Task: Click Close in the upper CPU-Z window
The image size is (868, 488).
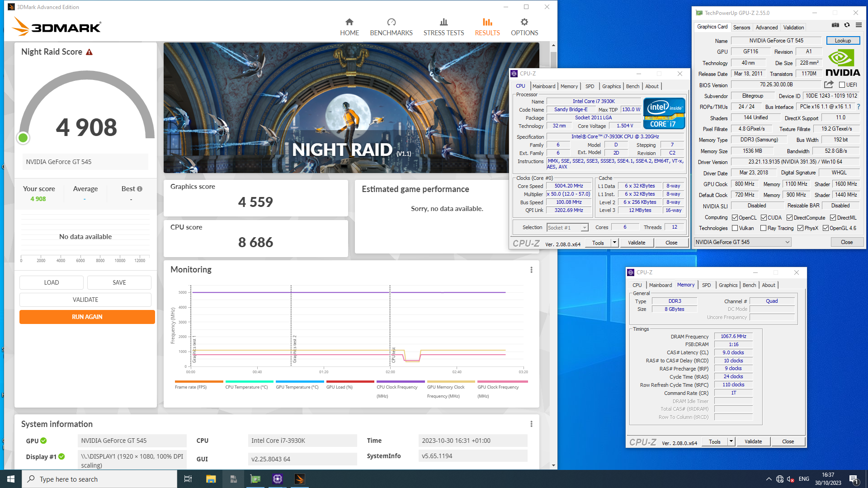Action: click(671, 243)
